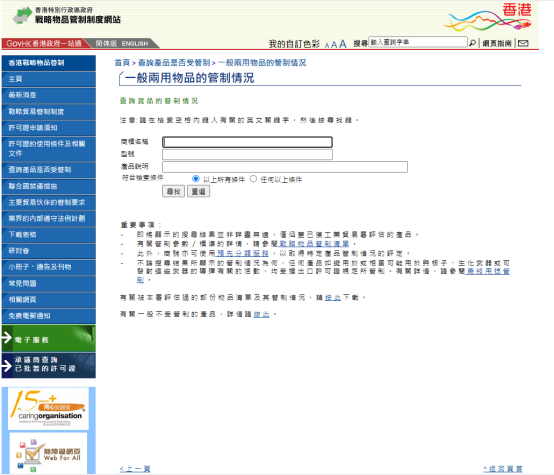Click the 商標名稱 input field
Image resolution: width=554 pixels, height=475 pixels.
tap(247, 142)
